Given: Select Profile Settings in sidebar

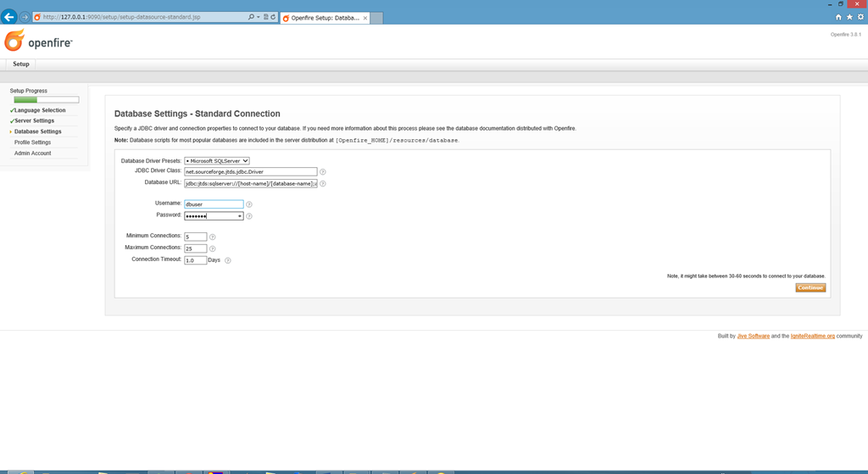Looking at the screenshot, I should (x=33, y=142).
